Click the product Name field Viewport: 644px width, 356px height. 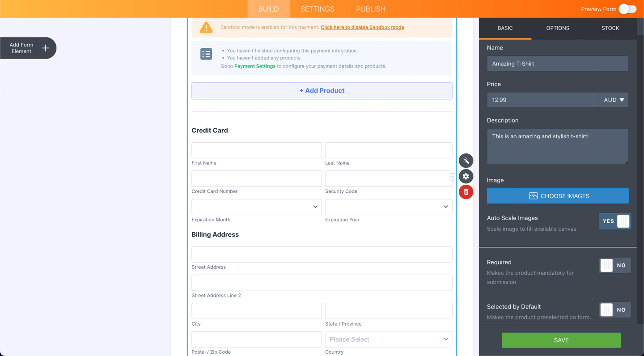pyautogui.click(x=558, y=64)
